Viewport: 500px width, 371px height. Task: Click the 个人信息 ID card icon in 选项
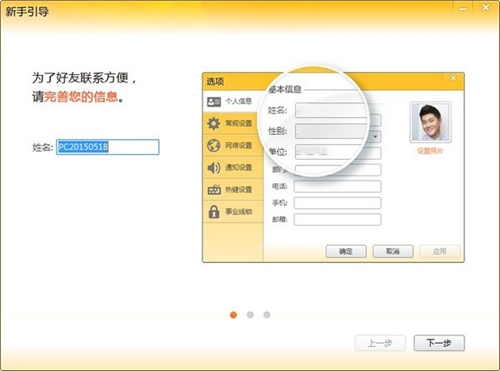pos(214,102)
